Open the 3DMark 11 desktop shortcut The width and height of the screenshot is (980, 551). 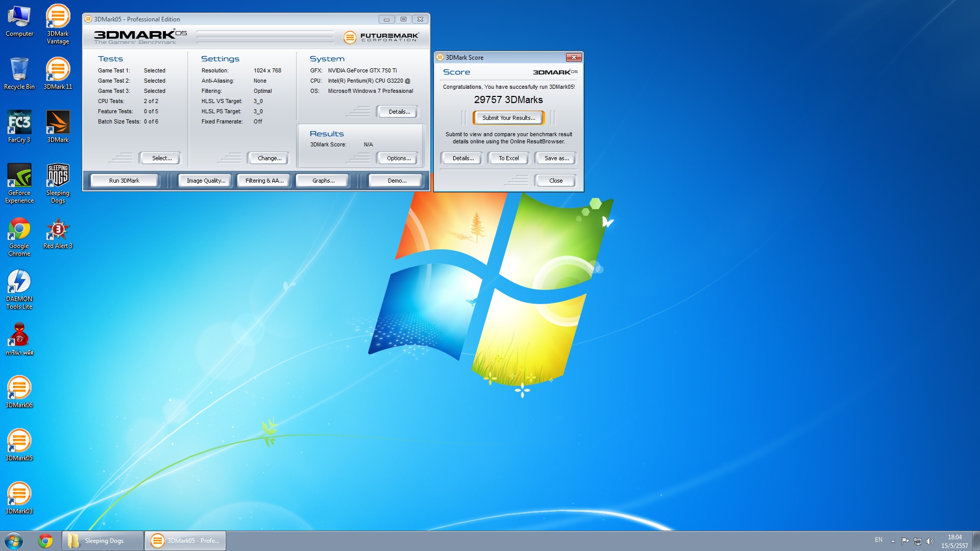coord(58,73)
